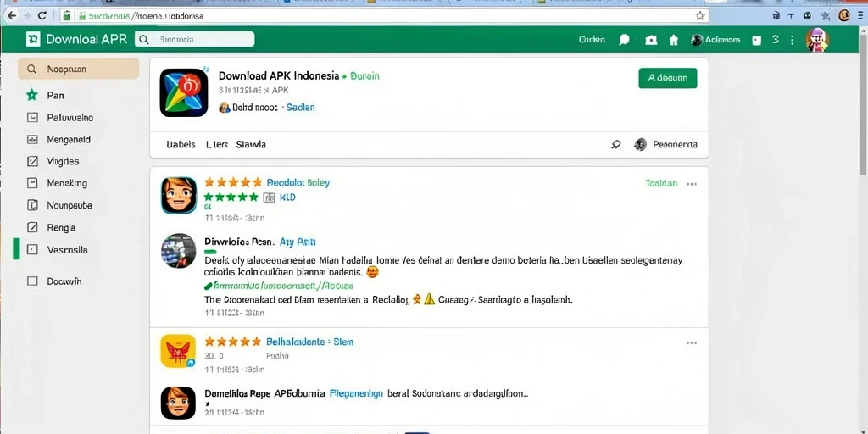
Task: Click the Gtrkta header menu item
Action: 592,40
